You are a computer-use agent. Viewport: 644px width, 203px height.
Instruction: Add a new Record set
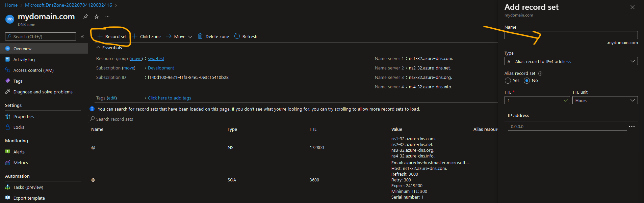coord(112,36)
